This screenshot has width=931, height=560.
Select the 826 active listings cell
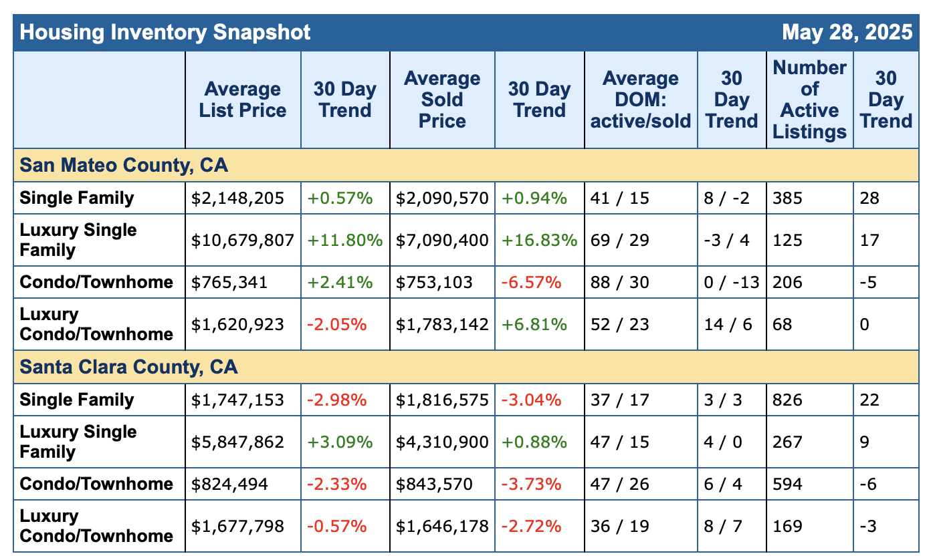tap(787, 400)
